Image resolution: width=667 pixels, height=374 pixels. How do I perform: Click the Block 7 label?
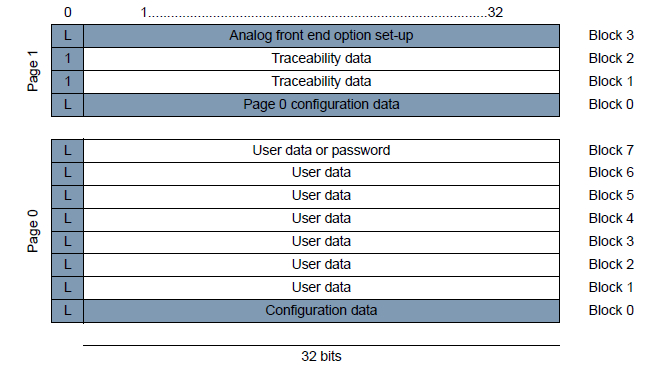point(611,150)
